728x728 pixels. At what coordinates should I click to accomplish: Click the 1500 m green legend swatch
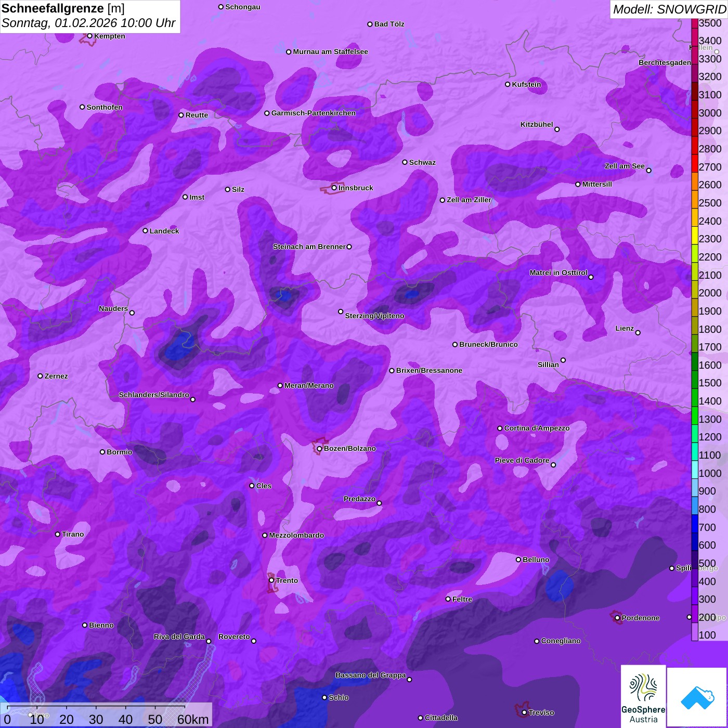695,379
